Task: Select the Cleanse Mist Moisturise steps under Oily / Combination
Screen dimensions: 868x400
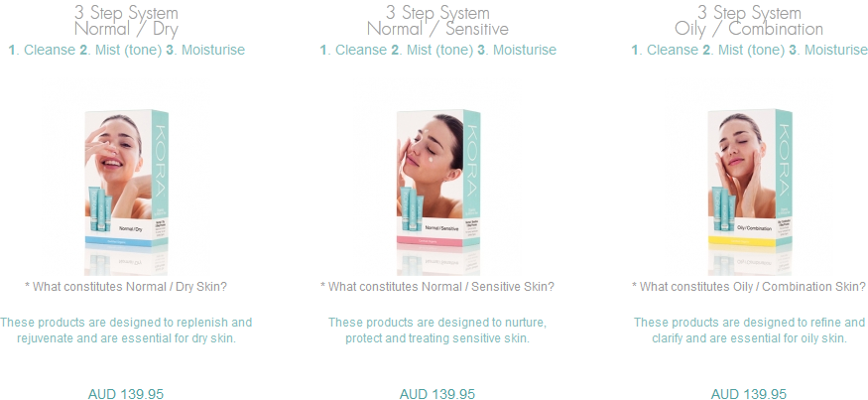Action: pyautogui.click(x=750, y=50)
